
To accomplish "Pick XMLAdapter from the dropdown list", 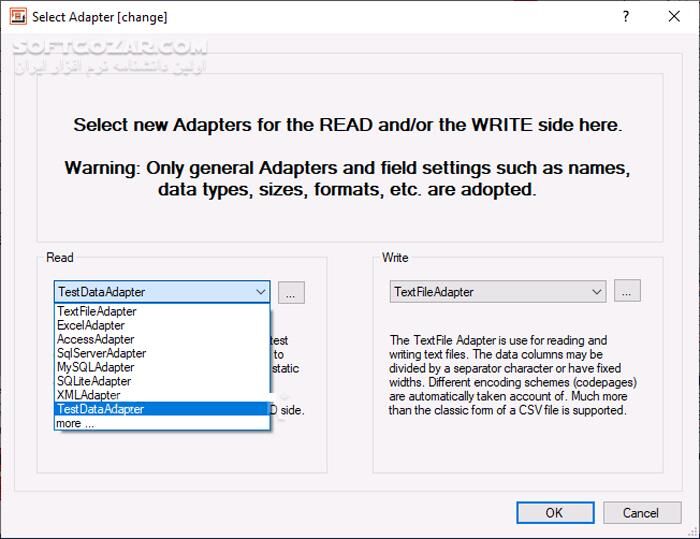I will [x=89, y=396].
